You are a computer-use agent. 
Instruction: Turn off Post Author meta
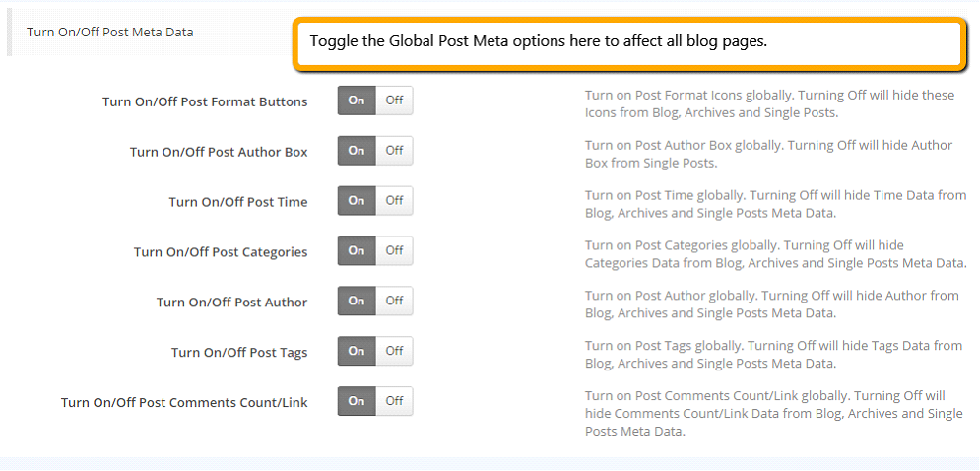pyautogui.click(x=394, y=301)
